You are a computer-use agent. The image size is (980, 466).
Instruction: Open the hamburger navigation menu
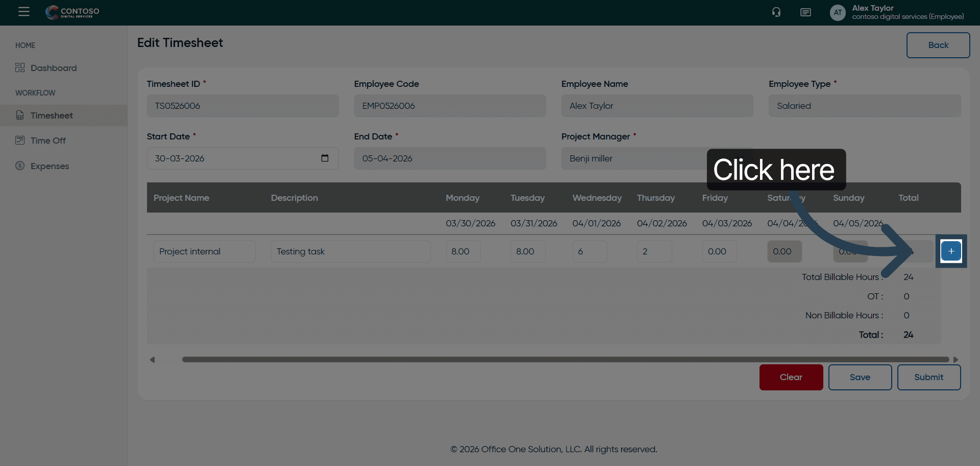tap(23, 12)
